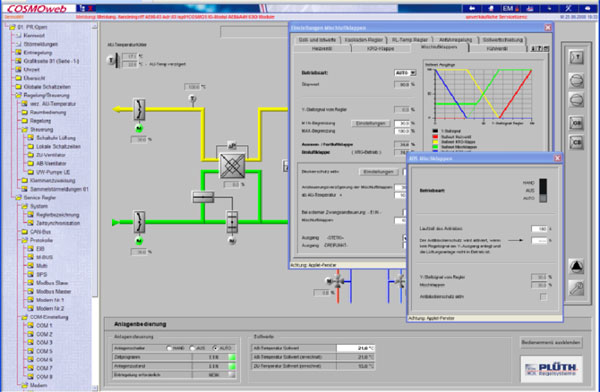This screenshot has width=600, height=392.
Task: Click the heat recovery exchanger icon in schematic
Action: click(232, 166)
